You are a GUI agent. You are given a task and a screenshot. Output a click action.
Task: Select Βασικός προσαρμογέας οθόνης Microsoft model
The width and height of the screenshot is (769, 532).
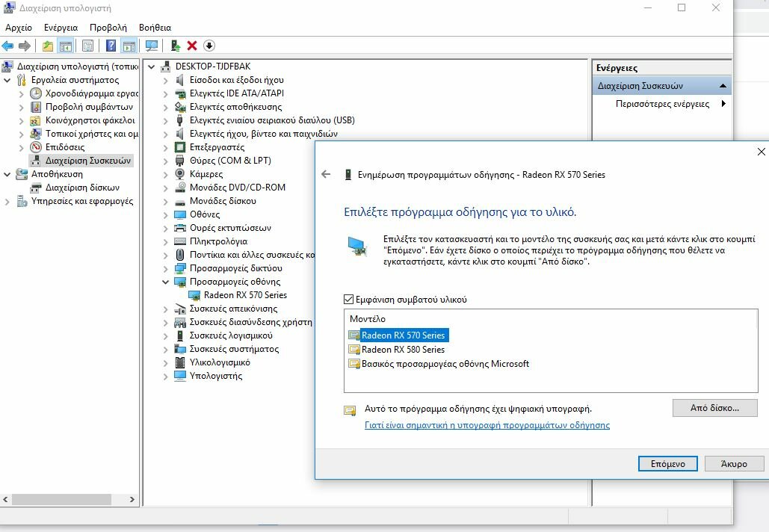[x=445, y=364]
